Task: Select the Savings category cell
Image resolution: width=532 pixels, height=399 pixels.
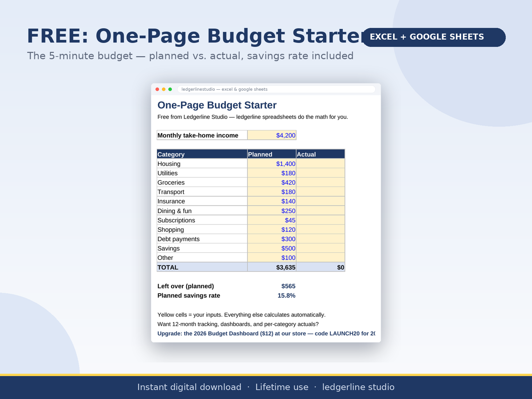Action: [202, 248]
